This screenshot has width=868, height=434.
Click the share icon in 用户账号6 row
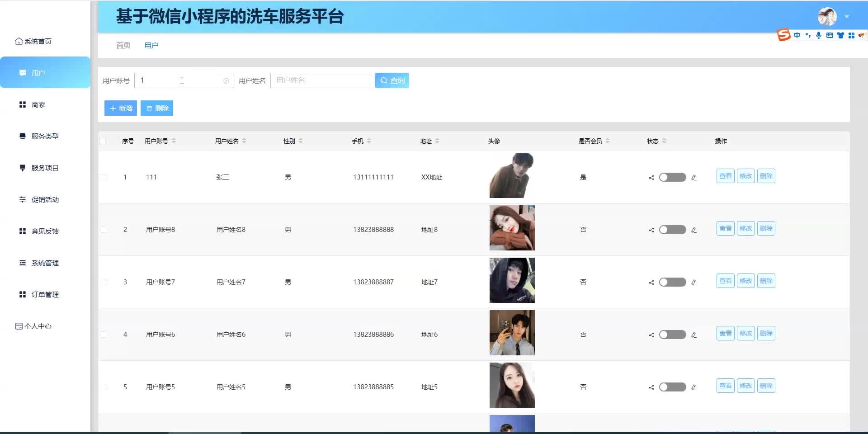pyautogui.click(x=651, y=335)
